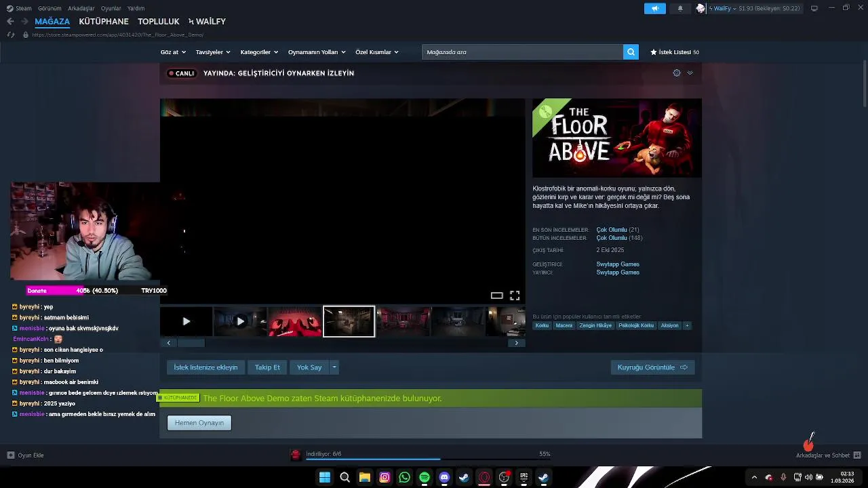Open Steam announcements megaphone icon
Viewport: 868px width, 488px height.
(x=654, y=8)
